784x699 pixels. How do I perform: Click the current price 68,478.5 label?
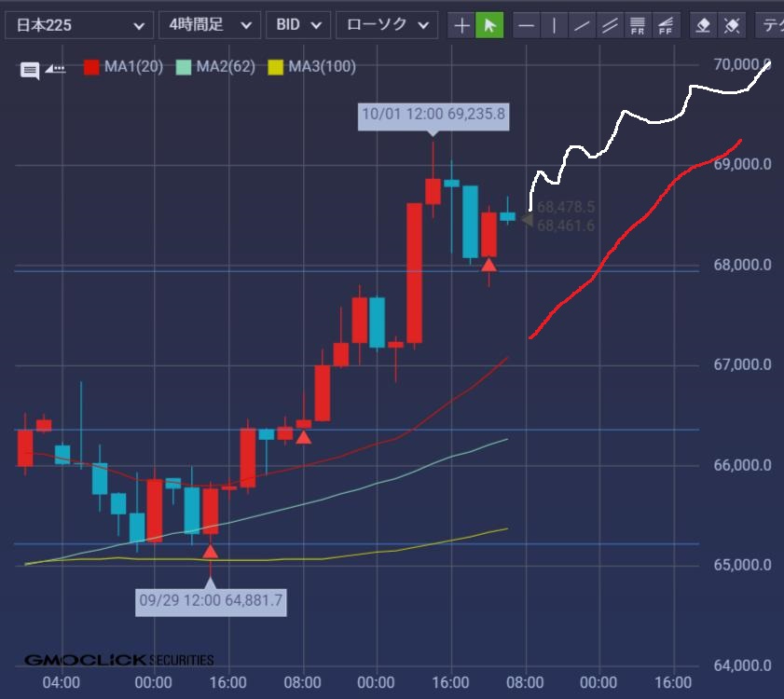[566, 207]
